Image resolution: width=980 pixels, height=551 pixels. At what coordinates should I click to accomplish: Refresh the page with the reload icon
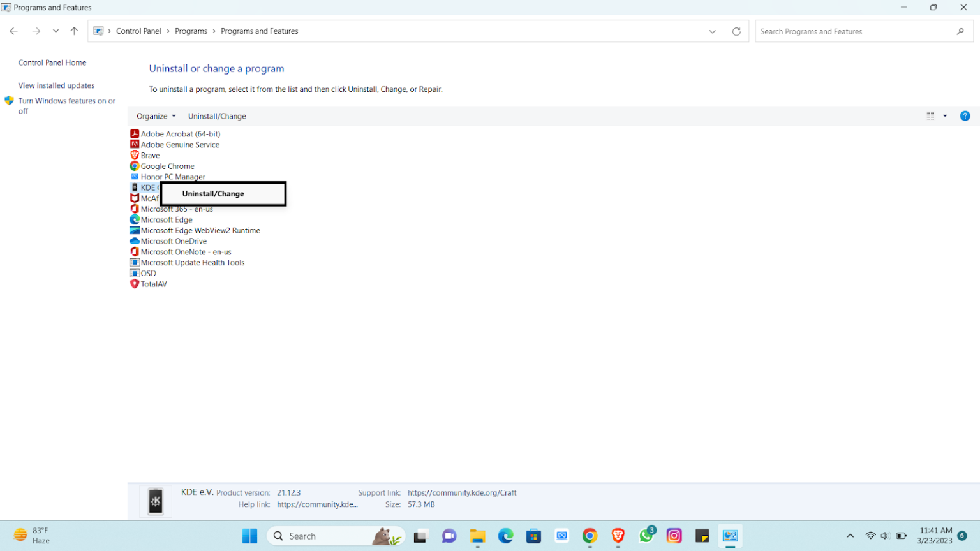pos(737,31)
